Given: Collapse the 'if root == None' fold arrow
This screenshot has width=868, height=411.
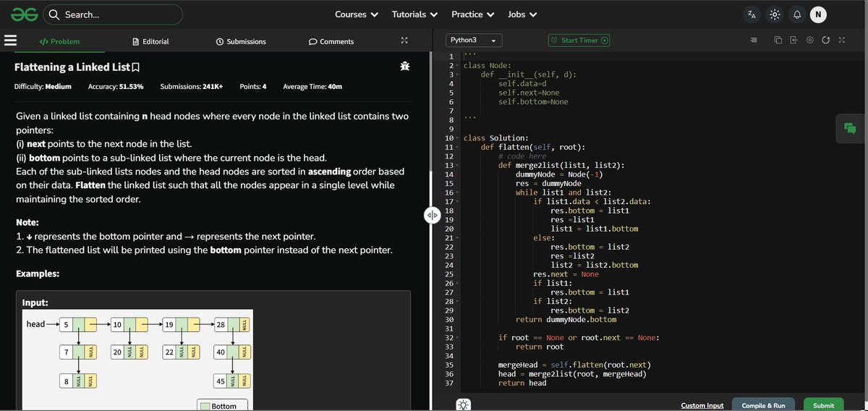Looking at the screenshot, I should point(458,338).
